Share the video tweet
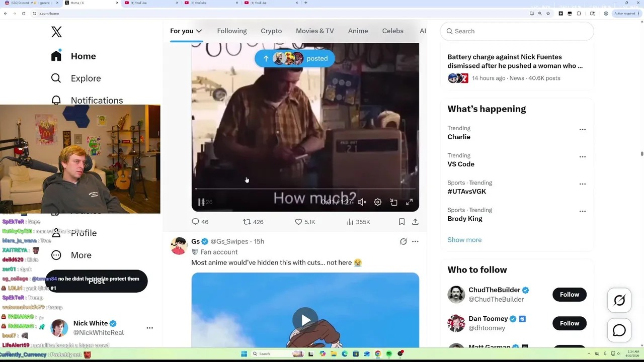The width and height of the screenshot is (644, 362). pos(415,222)
